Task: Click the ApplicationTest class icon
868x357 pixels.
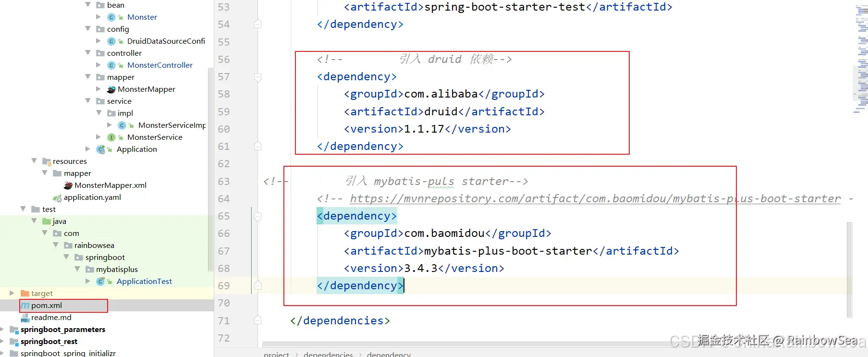Action: [x=101, y=281]
